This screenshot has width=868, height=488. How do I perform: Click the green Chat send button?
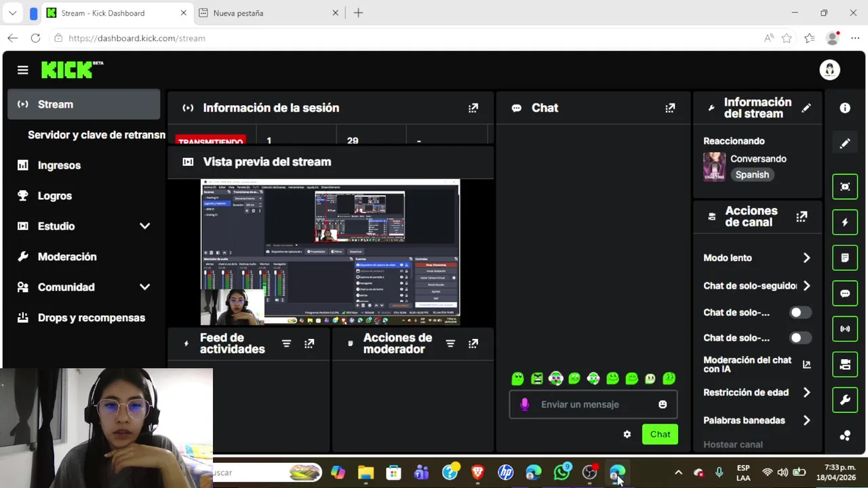pos(660,434)
